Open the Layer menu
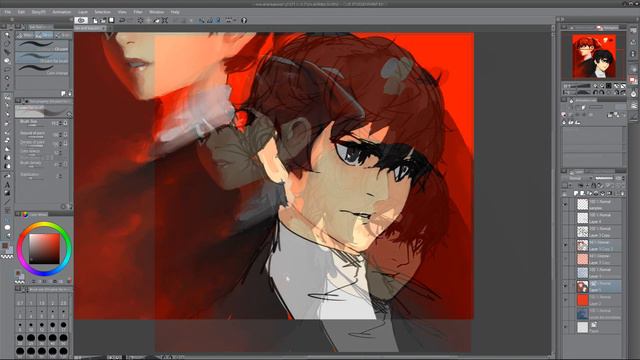This screenshot has height=360, width=640. [x=83, y=12]
